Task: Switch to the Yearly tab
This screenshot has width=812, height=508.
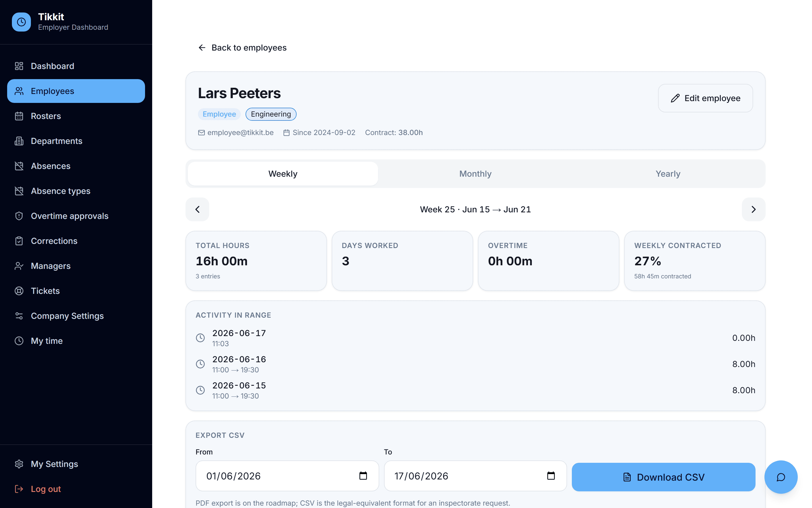Action: 668,174
